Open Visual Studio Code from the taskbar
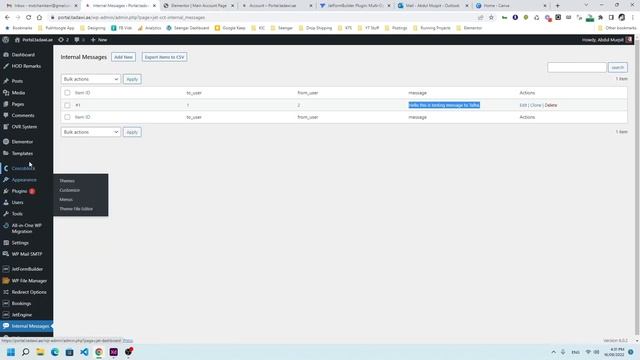The image size is (640, 360). coord(84,352)
